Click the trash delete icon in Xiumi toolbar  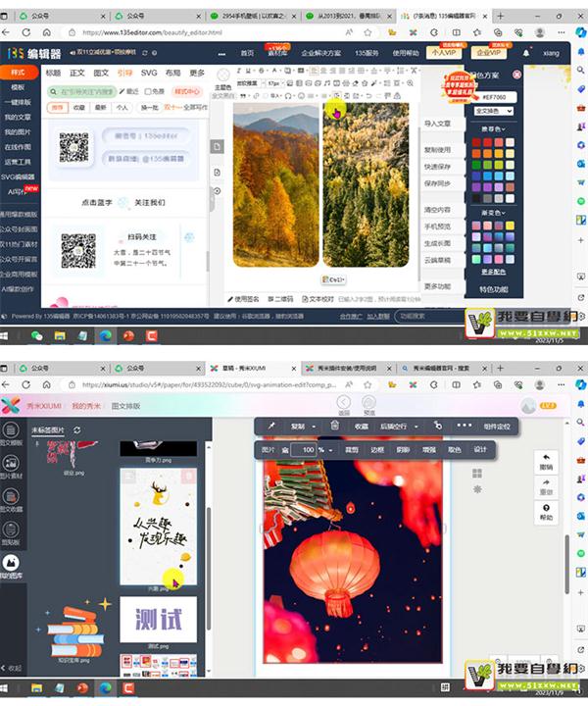click(335, 426)
